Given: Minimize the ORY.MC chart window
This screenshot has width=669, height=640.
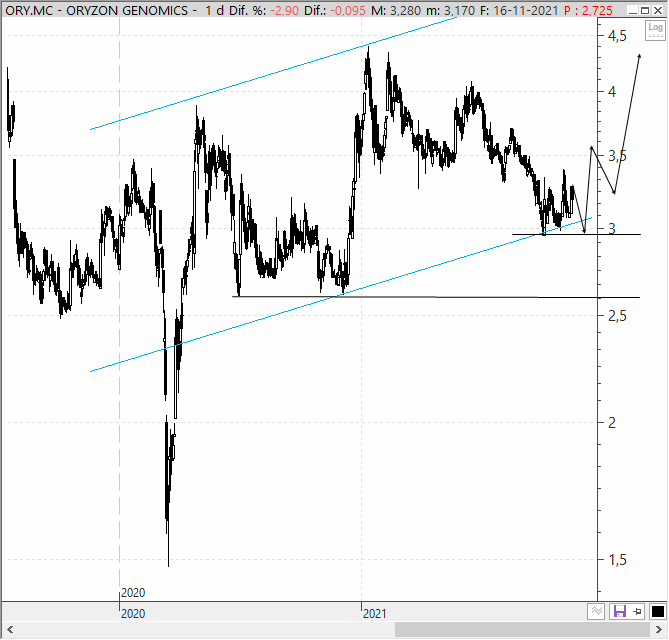Looking at the screenshot, I should point(633,10).
